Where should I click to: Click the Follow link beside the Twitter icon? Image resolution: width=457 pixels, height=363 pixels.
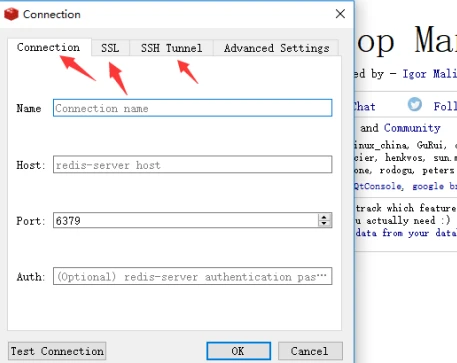pos(445,107)
